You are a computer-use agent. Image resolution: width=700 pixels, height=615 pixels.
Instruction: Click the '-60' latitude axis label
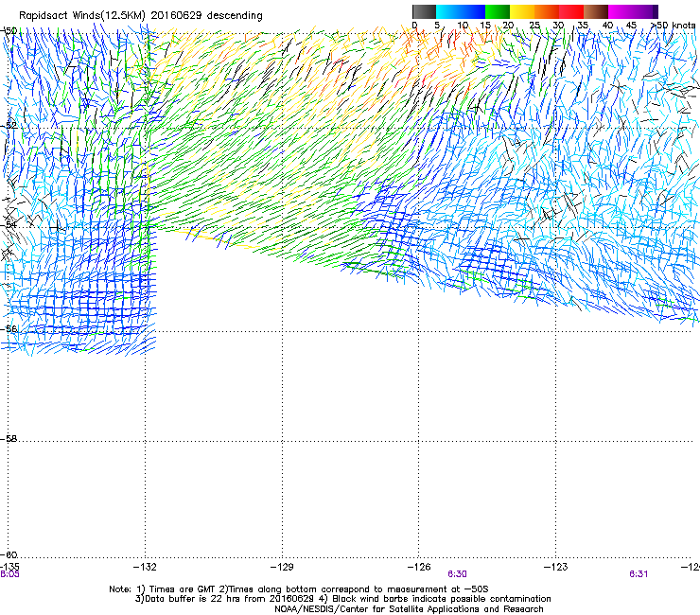coord(9,554)
